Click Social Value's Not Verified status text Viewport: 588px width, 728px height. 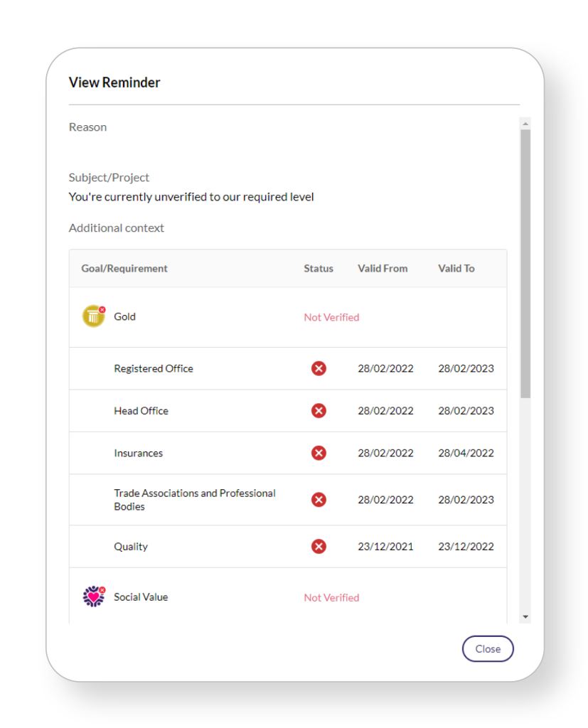(331, 598)
